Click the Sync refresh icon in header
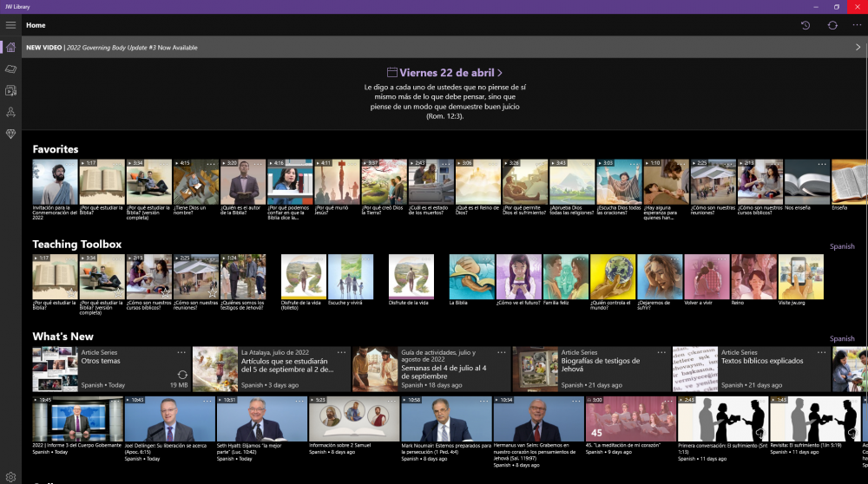 click(832, 25)
